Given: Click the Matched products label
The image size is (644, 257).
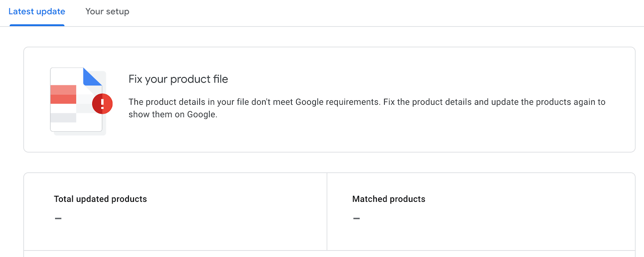Looking at the screenshot, I should [388, 199].
